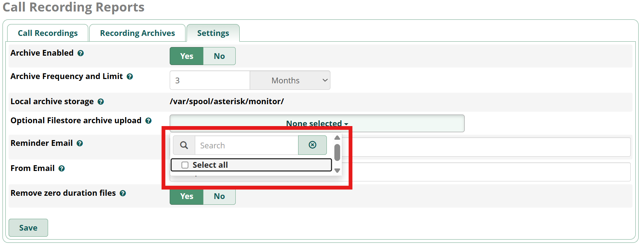Screen dimensions: 644x250
Task: Click the Save button
Action: click(x=28, y=228)
